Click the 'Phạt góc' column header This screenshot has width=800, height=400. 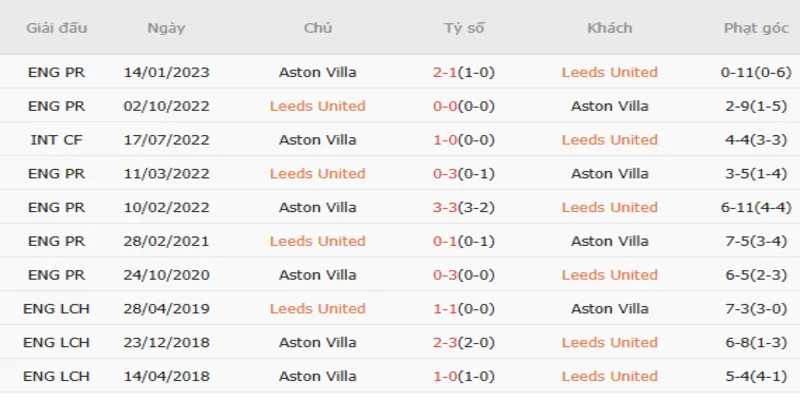click(755, 28)
